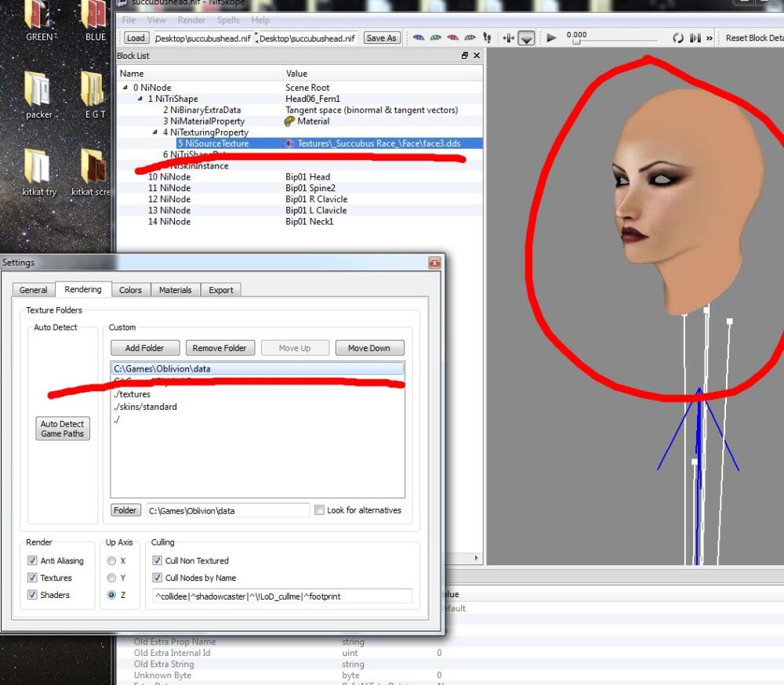This screenshot has width=784, height=685.
Task: Select the 10 NiNode Bip01 Head row
Action: coord(300,177)
